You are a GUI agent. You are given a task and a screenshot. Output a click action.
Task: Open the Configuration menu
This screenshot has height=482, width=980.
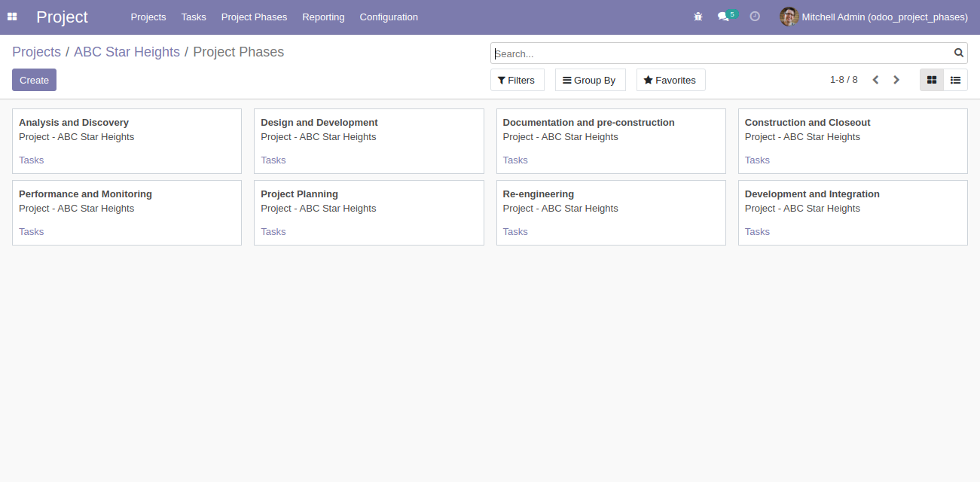coord(389,17)
